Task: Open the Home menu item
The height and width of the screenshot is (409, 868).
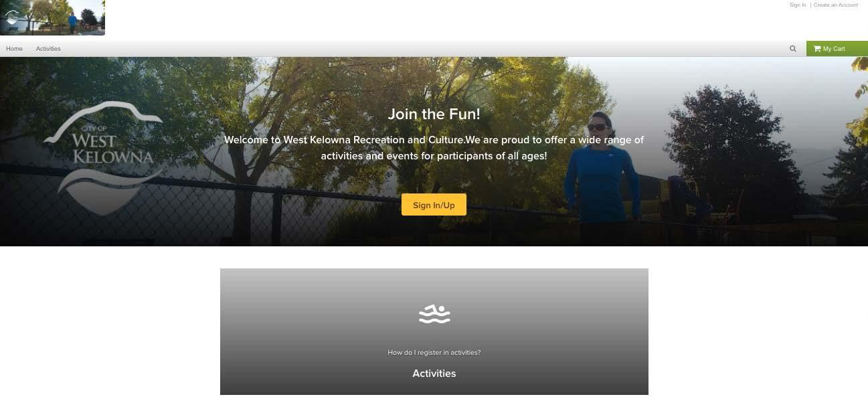Action: 14,49
